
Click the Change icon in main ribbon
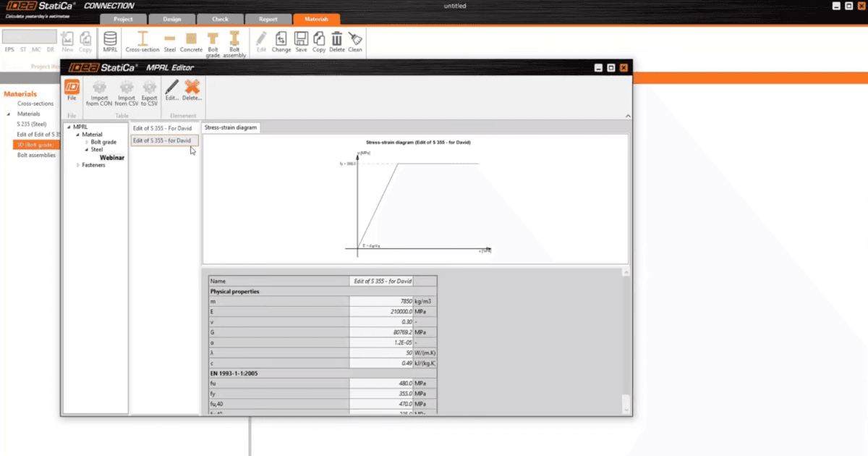click(x=281, y=41)
